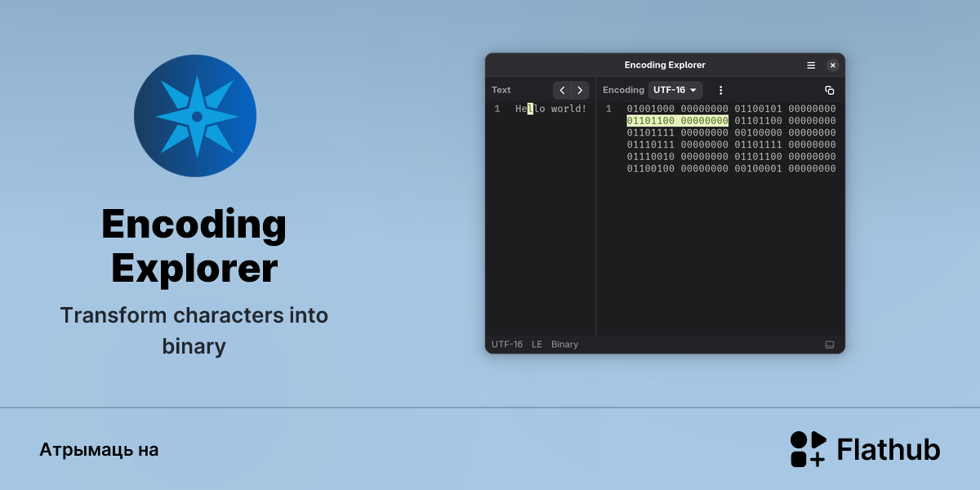Open the three-dot encoding options menu
The image size is (980, 490).
click(720, 90)
